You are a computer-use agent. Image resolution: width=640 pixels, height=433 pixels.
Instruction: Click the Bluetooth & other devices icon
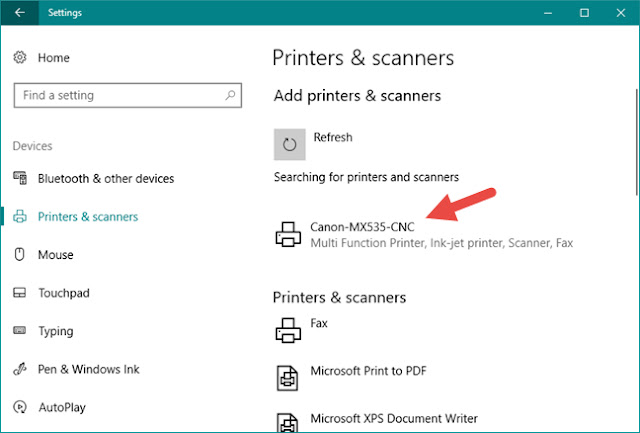click(20, 178)
